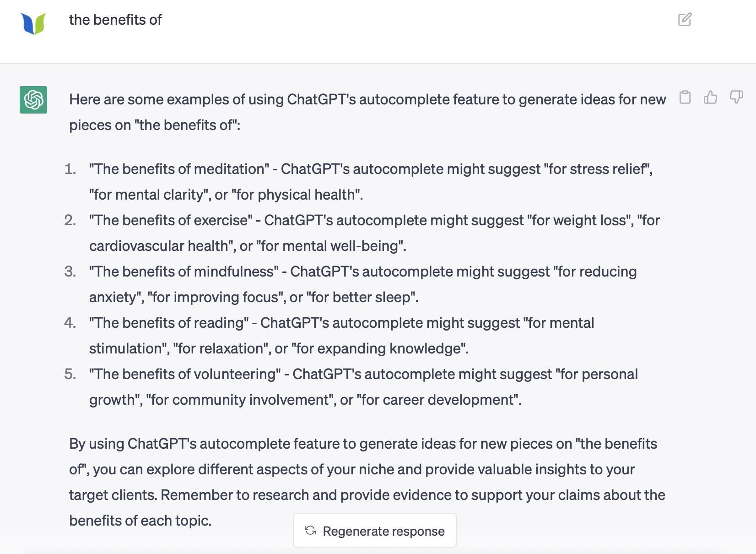Click the phrase "for stress relief"
756x554 pixels.
pos(597,169)
